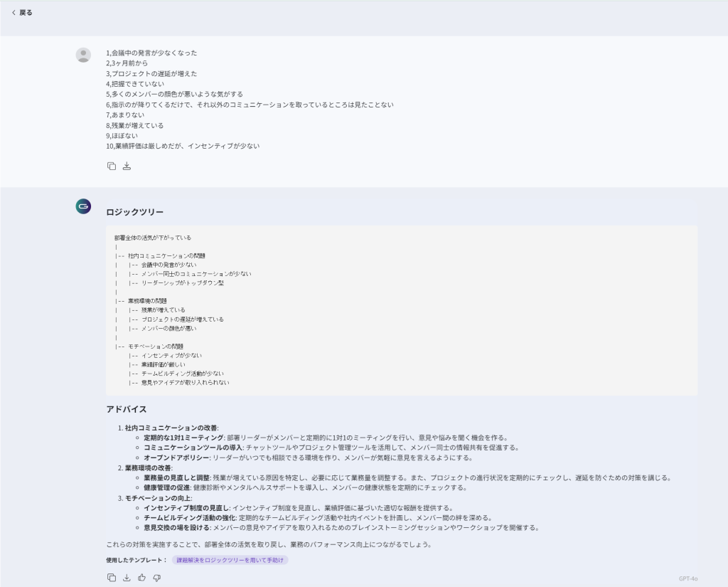Image resolution: width=728 pixels, height=587 pixels.
Task: Click the back chevron arrow beside 戻る
Action: [x=14, y=13]
